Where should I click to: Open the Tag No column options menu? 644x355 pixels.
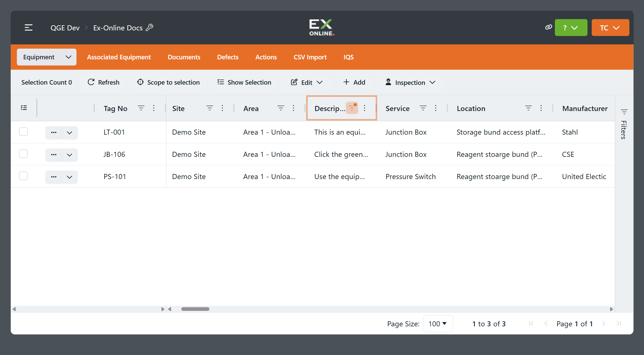point(154,108)
